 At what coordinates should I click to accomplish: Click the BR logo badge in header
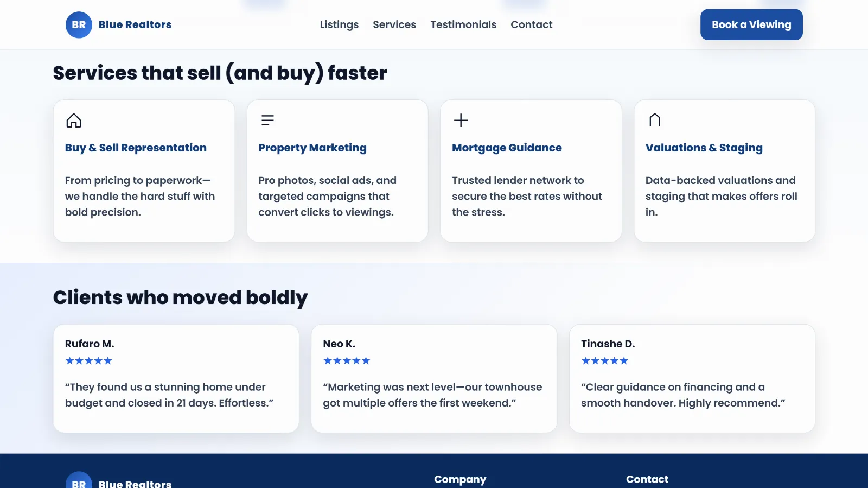click(x=79, y=25)
